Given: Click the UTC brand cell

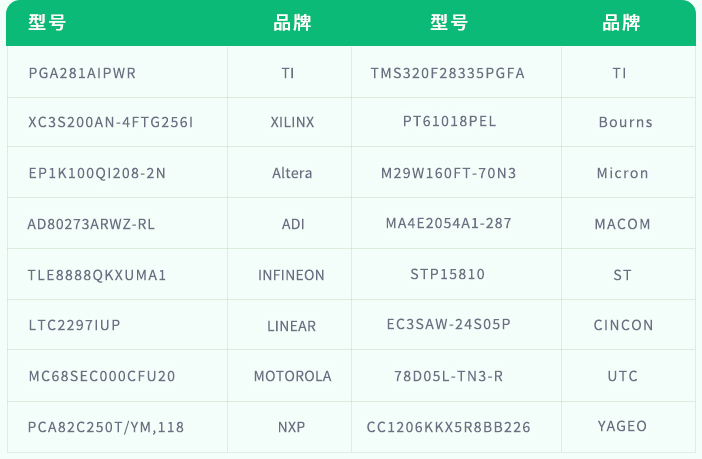Looking at the screenshot, I should pyautogui.click(x=623, y=376).
